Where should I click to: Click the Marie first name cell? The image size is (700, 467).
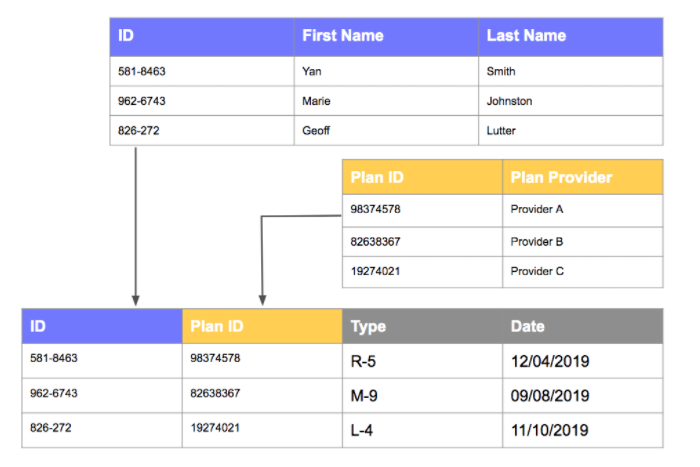tap(316, 101)
